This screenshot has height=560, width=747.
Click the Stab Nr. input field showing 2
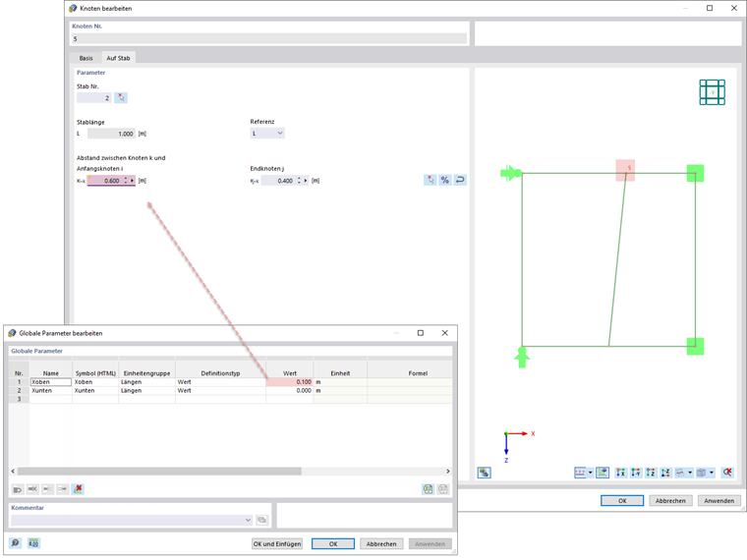[x=93, y=97]
